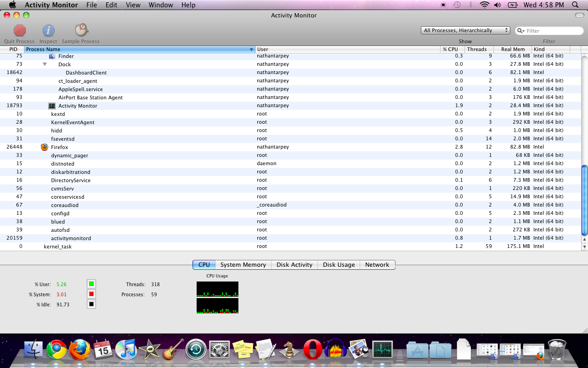Click the Quit Process stop-sign icon
This screenshot has width=588, height=368.
(x=20, y=30)
